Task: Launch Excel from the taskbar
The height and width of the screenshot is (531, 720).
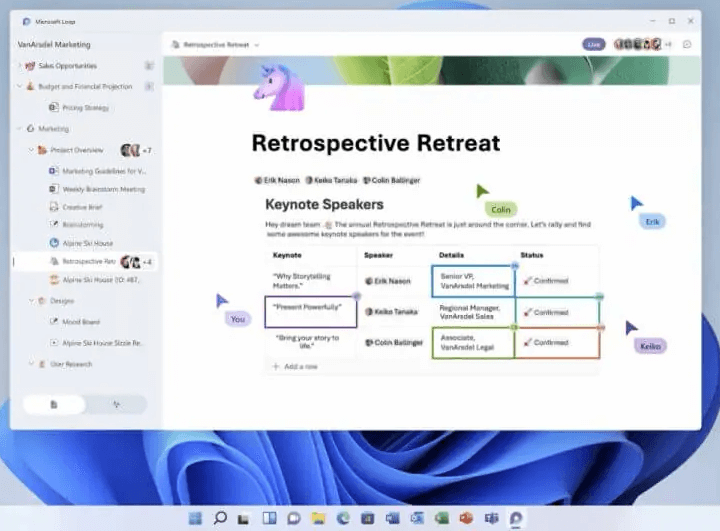Action: pyautogui.click(x=442, y=519)
